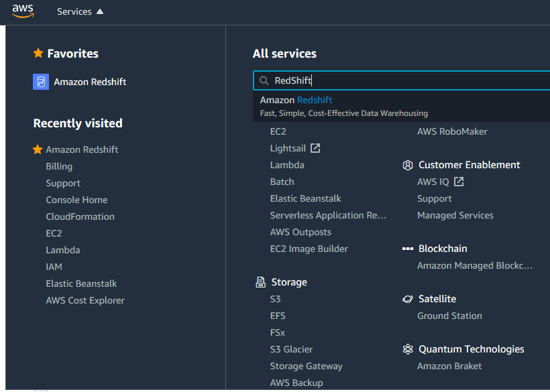The width and height of the screenshot is (550, 392).
Task: Collapse the Services menu arrow
Action: tap(100, 11)
